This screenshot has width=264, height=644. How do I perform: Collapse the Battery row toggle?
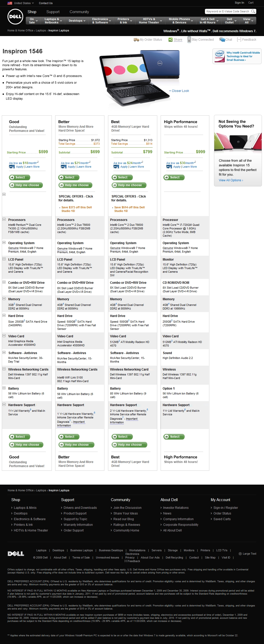click(x=4, y=388)
